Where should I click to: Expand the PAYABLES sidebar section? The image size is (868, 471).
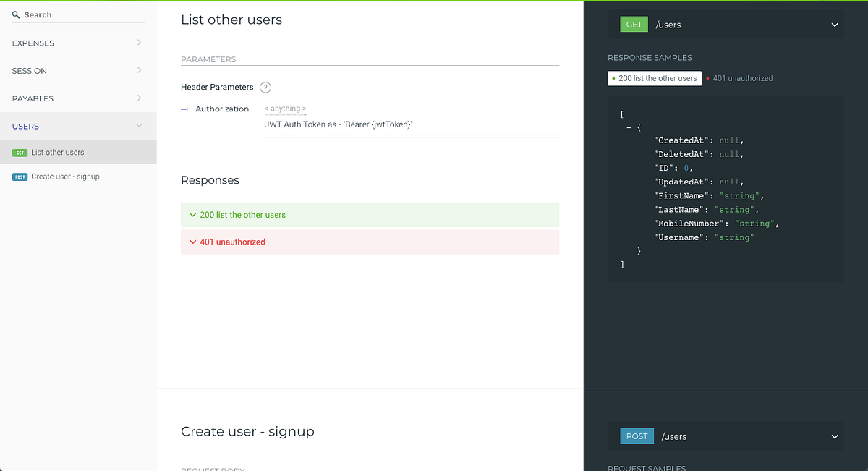coord(78,98)
